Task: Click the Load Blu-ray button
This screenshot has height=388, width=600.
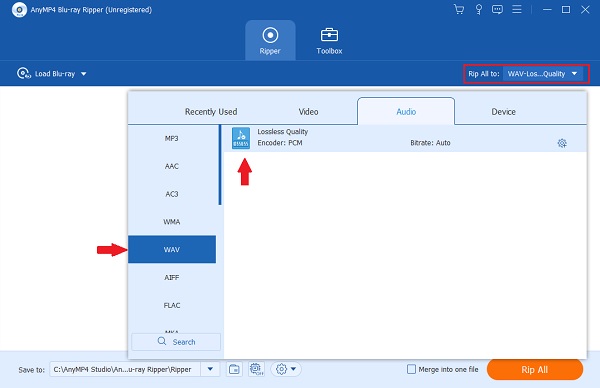Action: pos(52,73)
